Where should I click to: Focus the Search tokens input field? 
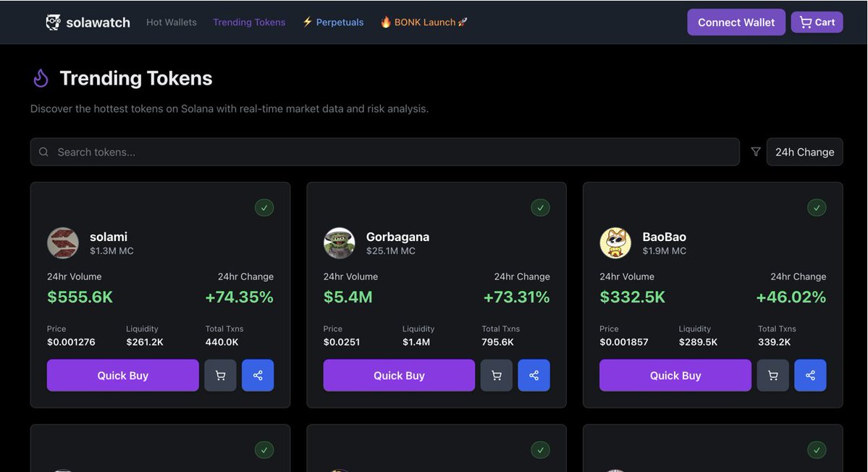384,151
